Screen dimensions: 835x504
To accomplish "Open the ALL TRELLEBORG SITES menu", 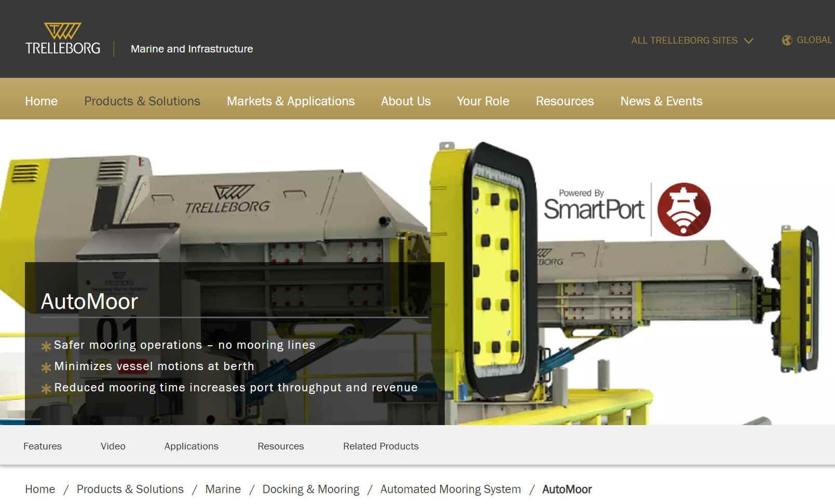I will [x=692, y=40].
